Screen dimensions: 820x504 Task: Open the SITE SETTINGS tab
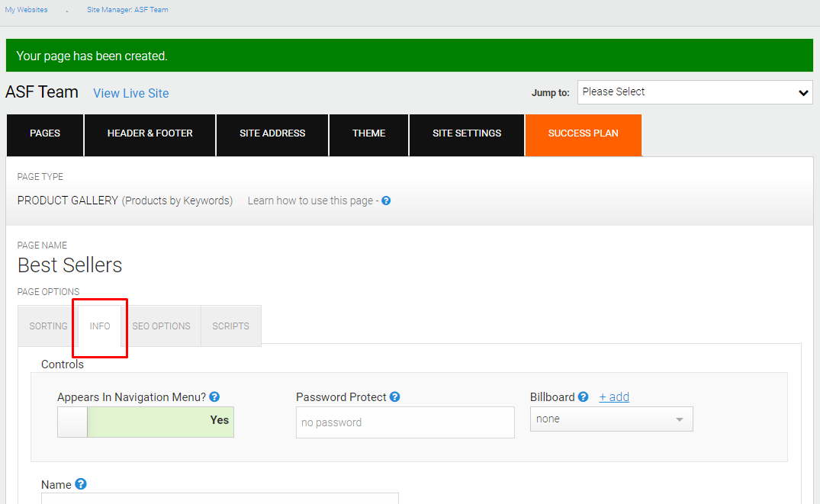[467, 135]
